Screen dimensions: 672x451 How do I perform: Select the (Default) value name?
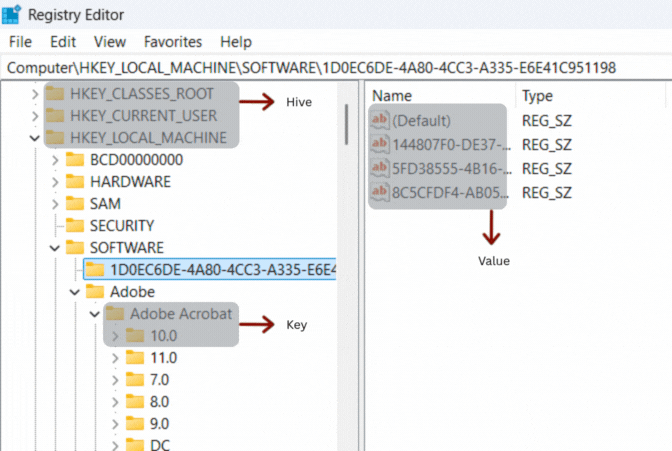[421, 121]
